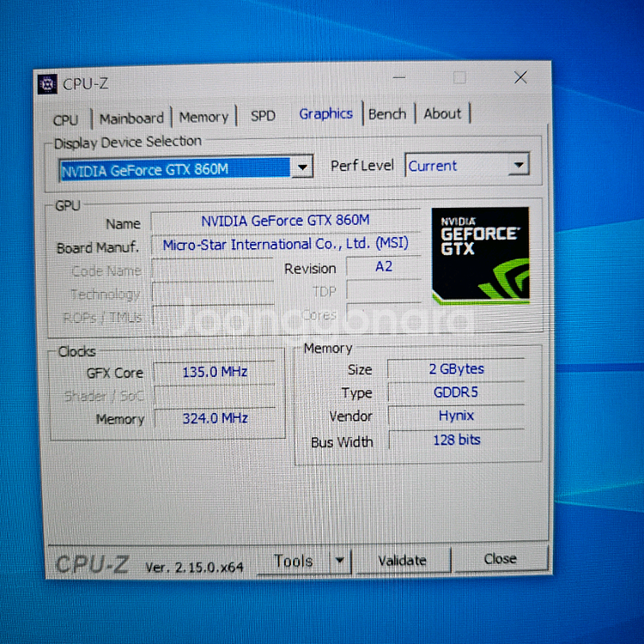Select the Graphics tab
The image size is (644, 644).
point(325,113)
